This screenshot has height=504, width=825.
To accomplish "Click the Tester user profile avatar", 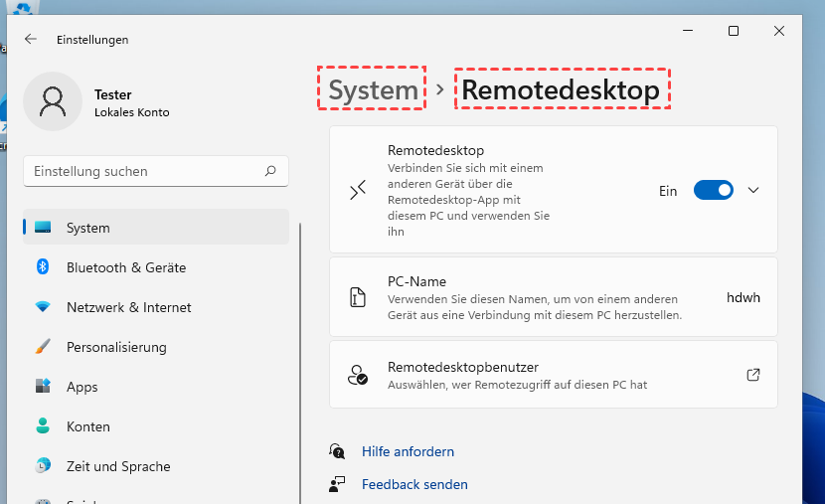I will (52, 102).
